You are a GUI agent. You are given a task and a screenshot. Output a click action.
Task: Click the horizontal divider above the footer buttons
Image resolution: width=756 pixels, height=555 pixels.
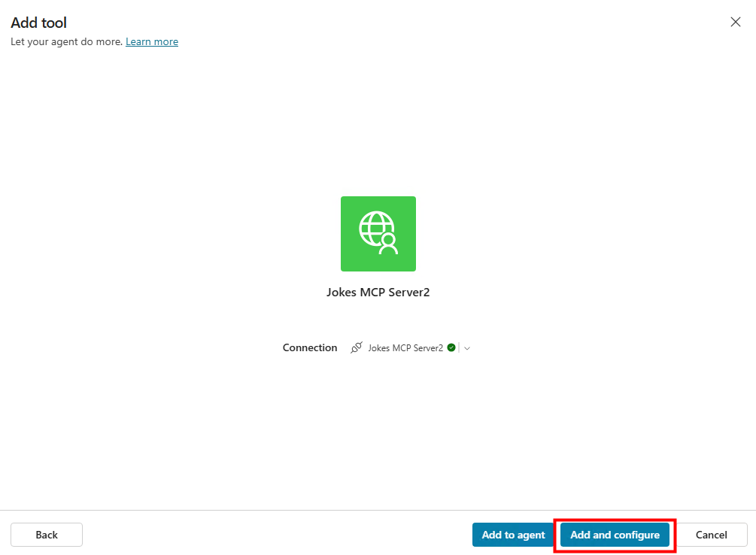(378, 510)
